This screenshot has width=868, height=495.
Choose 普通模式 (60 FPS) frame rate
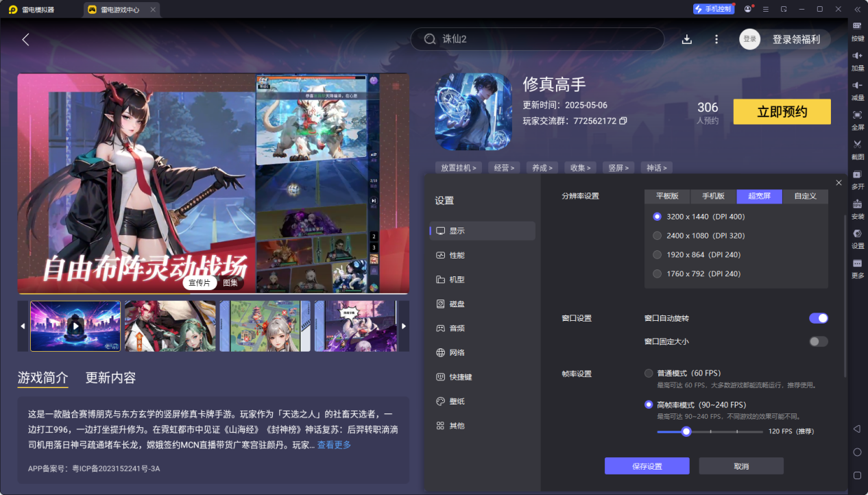point(683,374)
